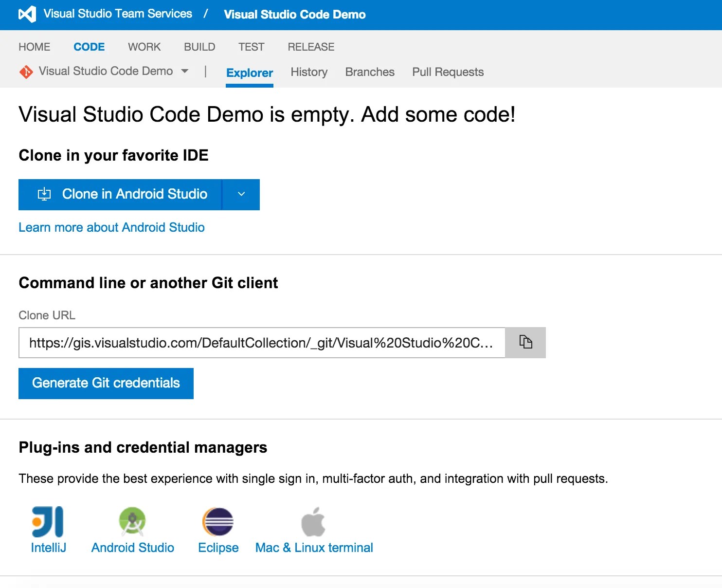
Task: View the Pull Requests tab
Action: click(x=448, y=72)
